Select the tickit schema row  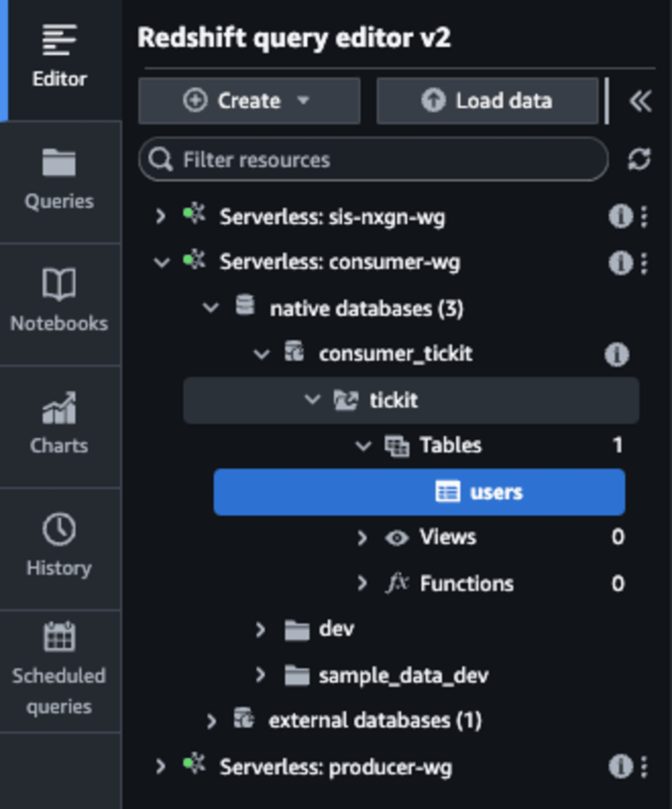point(411,400)
